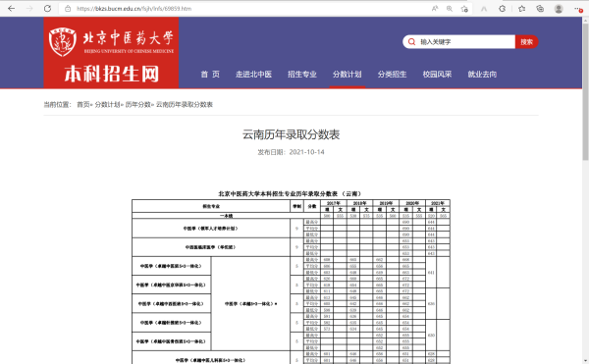Open the 招生专业 navigation tab
The height and width of the screenshot is (364, 589).
(x=302, y=75)
